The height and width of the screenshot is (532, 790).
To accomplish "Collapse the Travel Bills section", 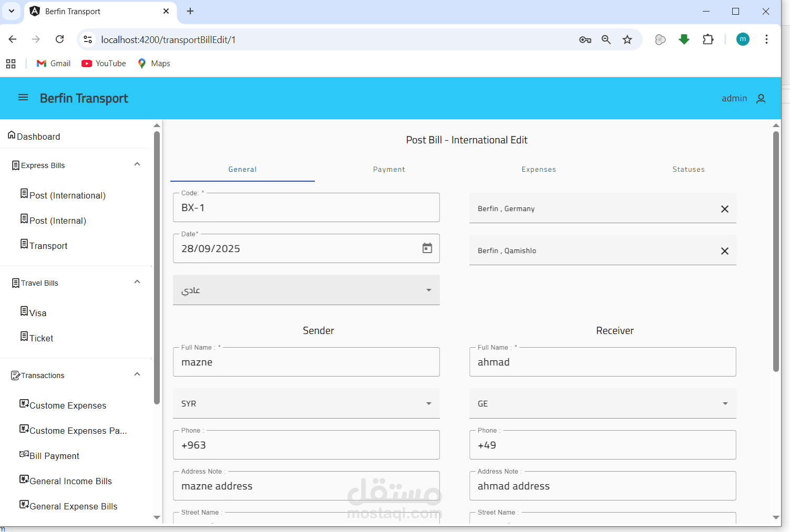I will point(137,282).
